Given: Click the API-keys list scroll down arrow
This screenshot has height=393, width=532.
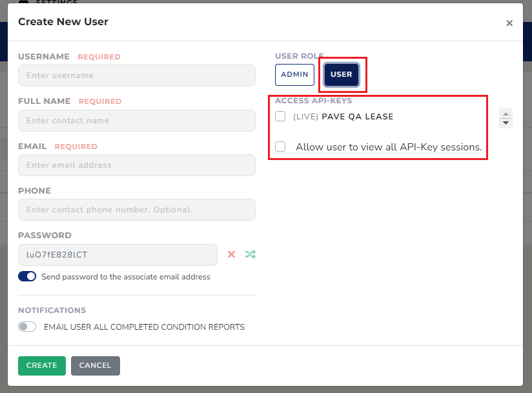Looking at the screenshot, I should pos(506,123).
